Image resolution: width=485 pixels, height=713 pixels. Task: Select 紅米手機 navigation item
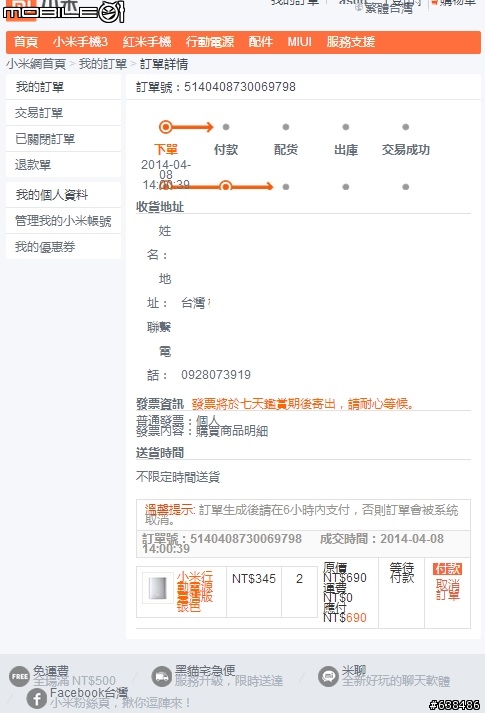click(x=147, y=42)
